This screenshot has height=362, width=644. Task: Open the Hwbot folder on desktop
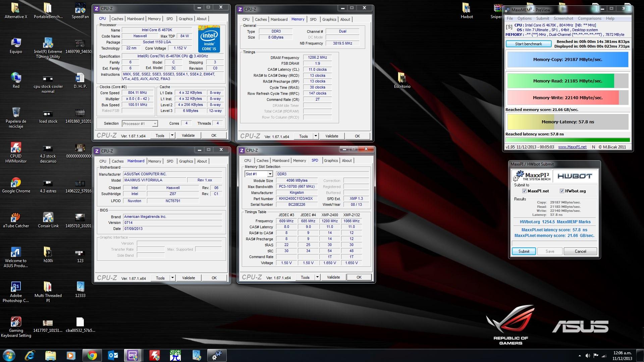(467, 10)
